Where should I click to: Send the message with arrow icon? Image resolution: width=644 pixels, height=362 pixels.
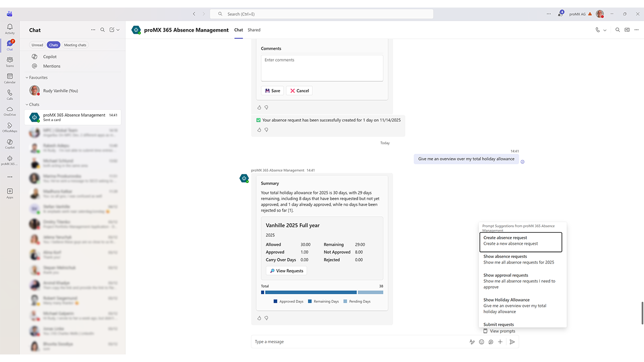[512, 342]
